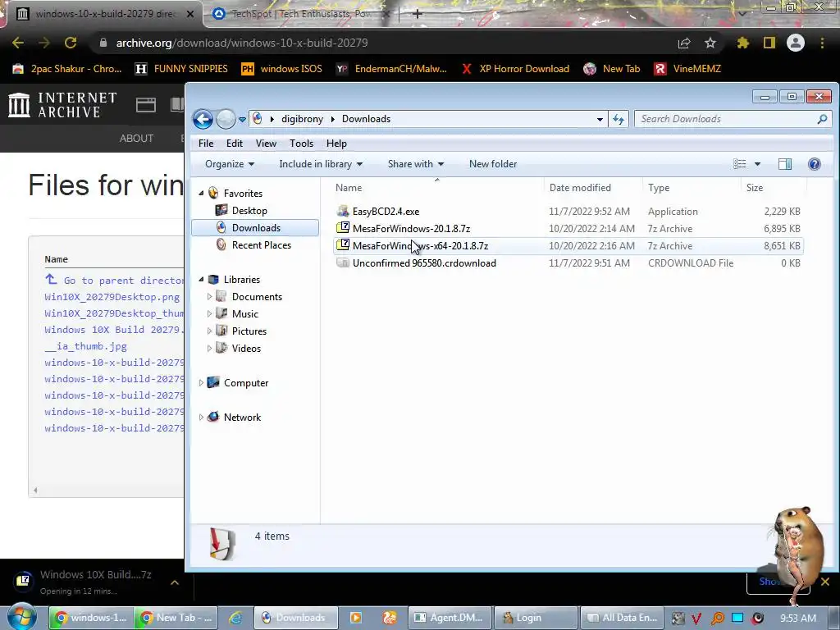
Task: Open the View menu
Action: tap(266, 144)
